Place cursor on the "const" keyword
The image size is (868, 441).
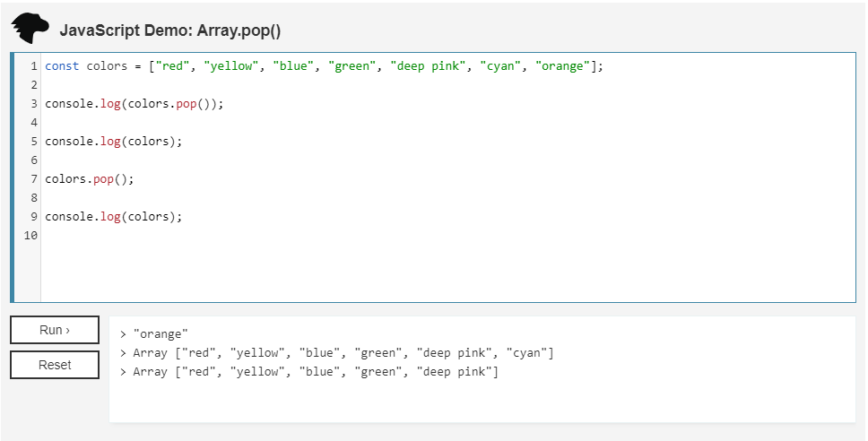pos(62,66)
